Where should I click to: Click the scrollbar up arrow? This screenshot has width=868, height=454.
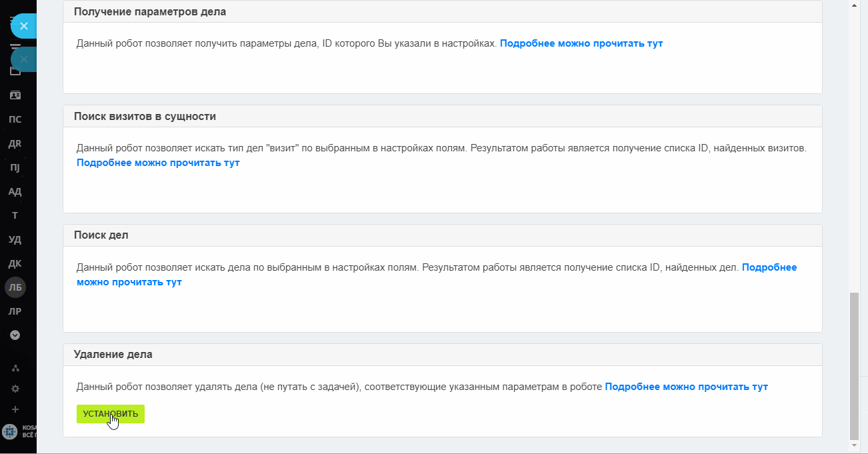[x=854, y=5]
